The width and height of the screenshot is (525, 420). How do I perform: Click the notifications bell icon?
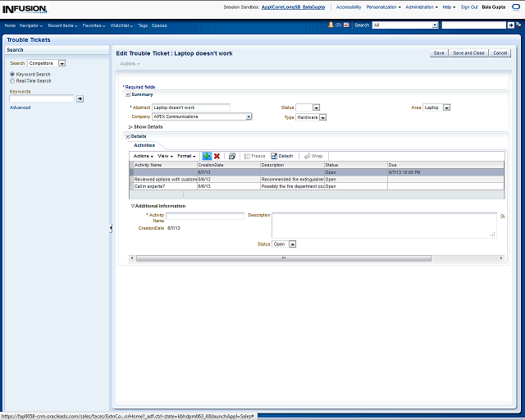coord(331,25)
